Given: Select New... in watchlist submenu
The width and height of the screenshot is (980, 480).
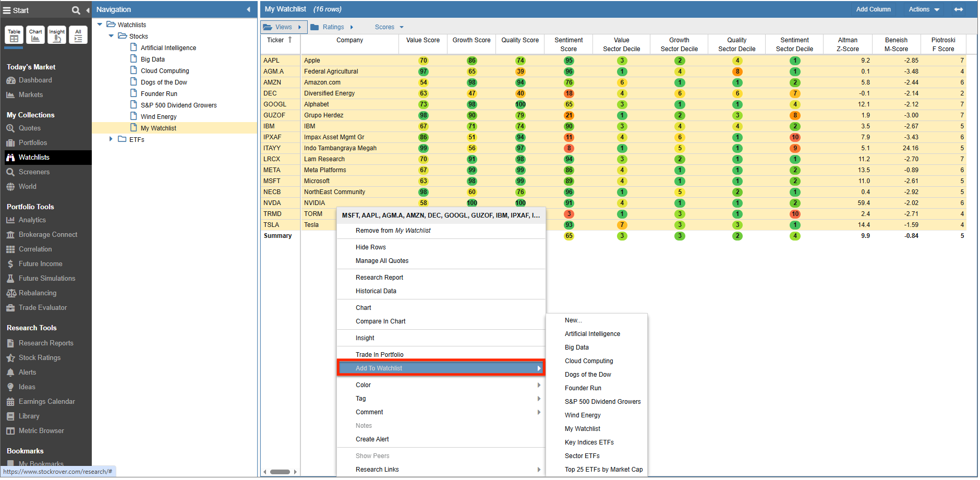Looking at the screenshot, I should point(597,320).
